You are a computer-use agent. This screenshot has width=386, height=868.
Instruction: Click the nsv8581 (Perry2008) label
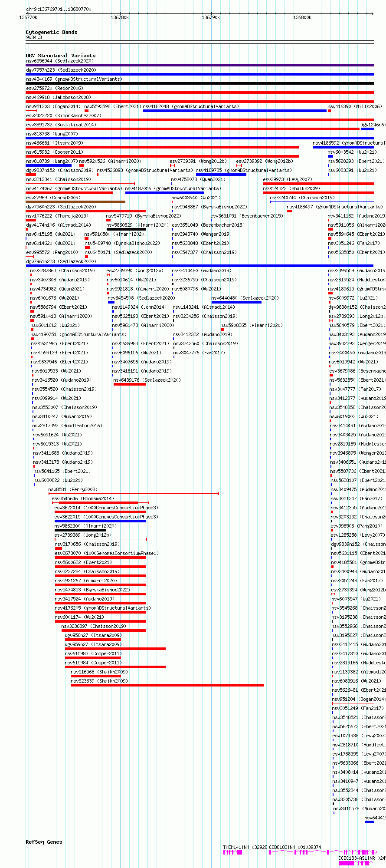pos(73,489)
